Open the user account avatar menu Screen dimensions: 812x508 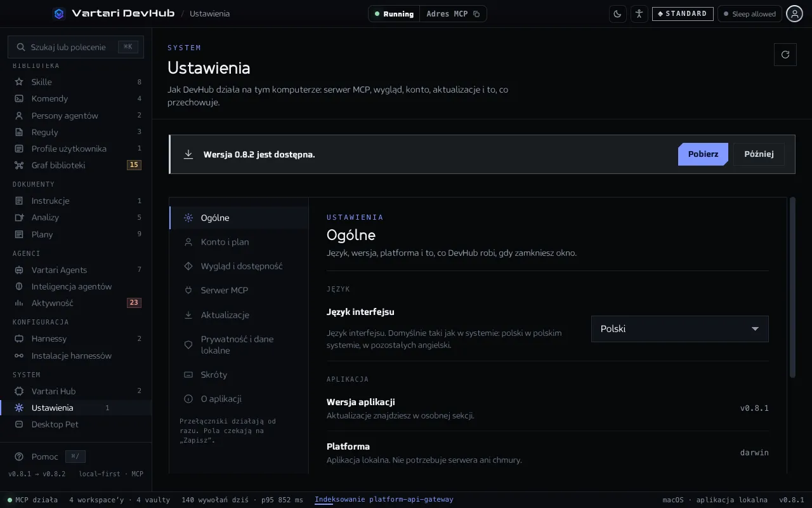tap(795, 14)
